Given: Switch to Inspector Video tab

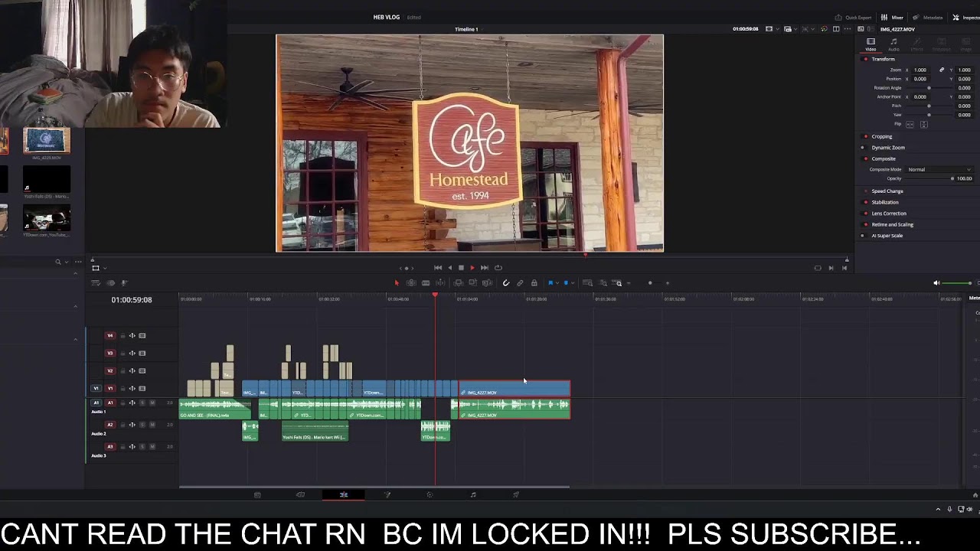Looking at the screenshot, I should tap(871, 44).
